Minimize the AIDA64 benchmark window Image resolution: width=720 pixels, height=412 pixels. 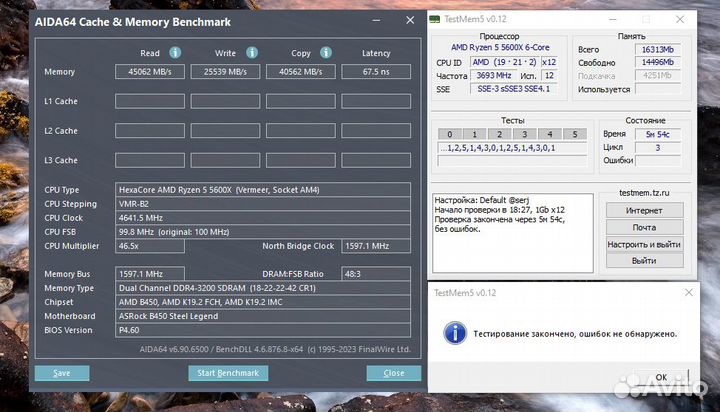tap(377, 21)
